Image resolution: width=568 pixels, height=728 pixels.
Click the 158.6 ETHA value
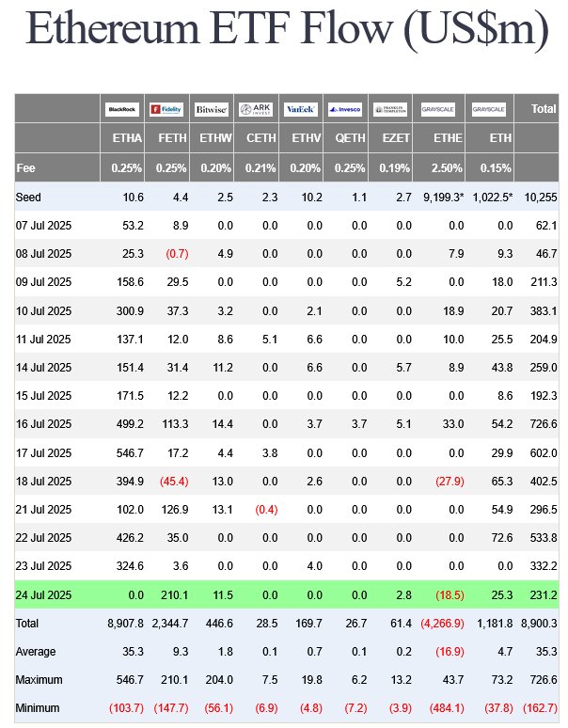tap(130, 282)
